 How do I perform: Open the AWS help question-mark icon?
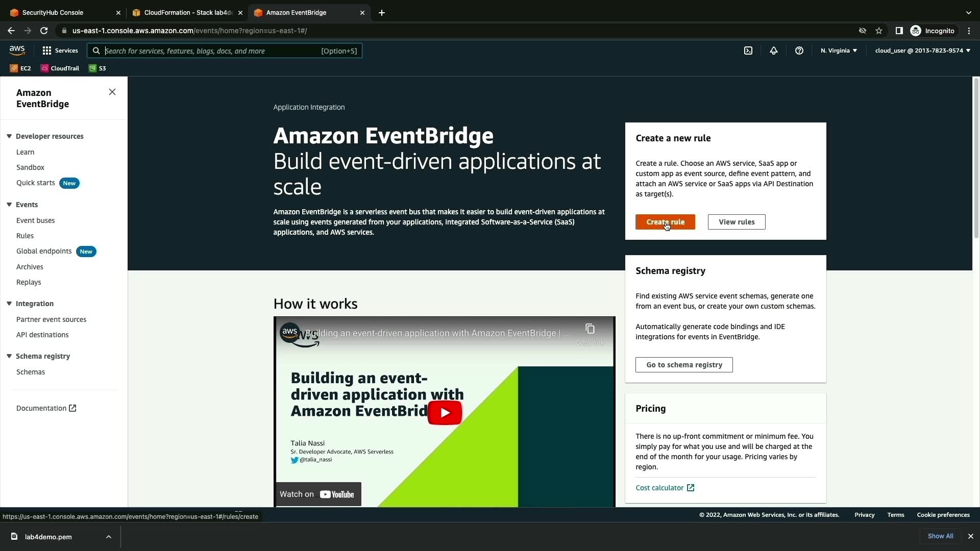[x=799, y=51]
